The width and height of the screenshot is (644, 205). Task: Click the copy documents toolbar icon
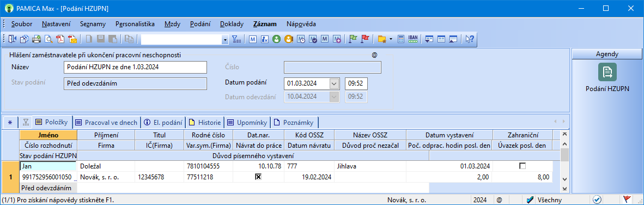[x=24, y=39]
